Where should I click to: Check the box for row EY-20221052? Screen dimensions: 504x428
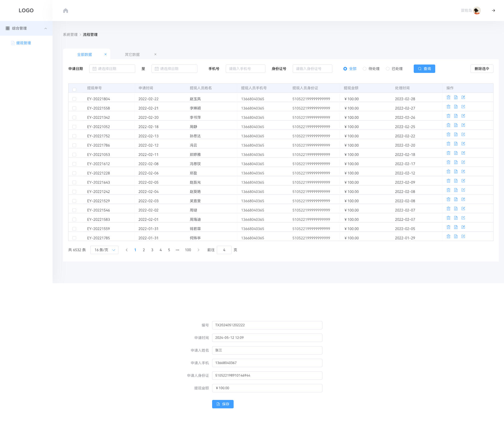point(74,127)
